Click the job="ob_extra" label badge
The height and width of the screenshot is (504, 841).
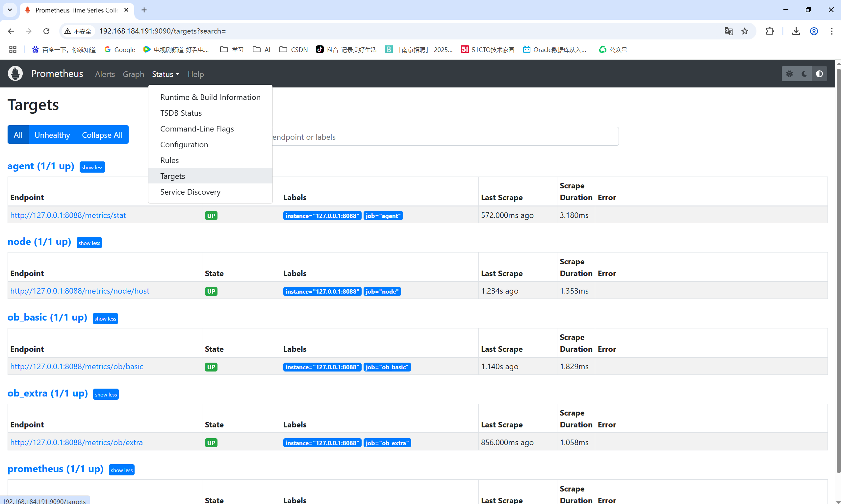pyautogui.click(x=387, y=443)
